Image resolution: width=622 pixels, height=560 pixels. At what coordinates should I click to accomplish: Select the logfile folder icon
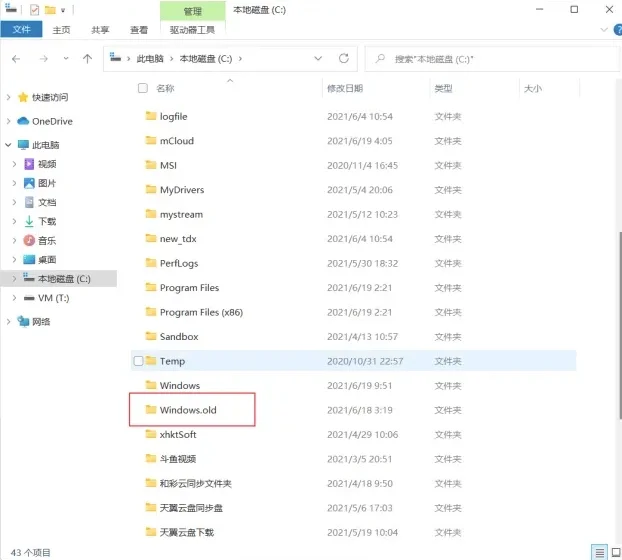click(x=151, y=116)
